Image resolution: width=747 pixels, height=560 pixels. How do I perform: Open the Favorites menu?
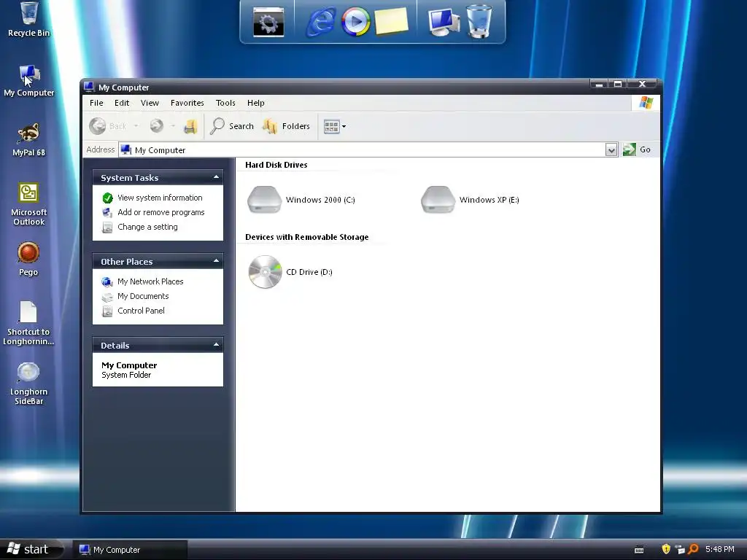pos(187,103)
